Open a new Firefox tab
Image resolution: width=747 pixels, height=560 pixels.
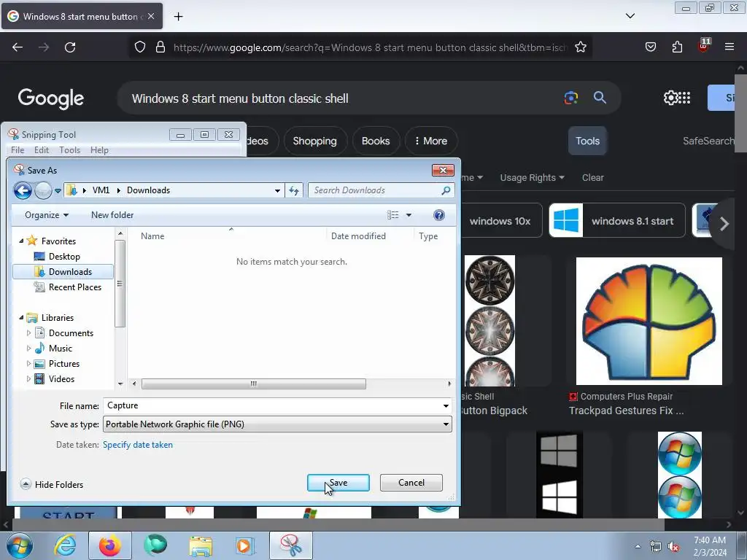coord(178,17)
